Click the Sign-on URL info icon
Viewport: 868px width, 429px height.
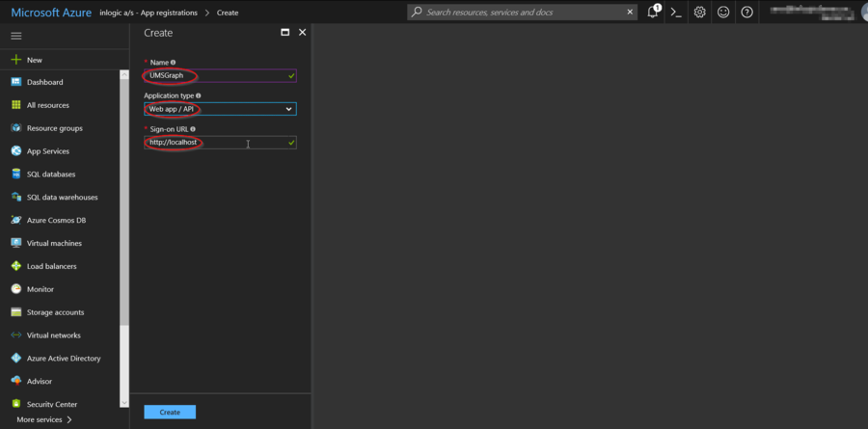[193, 128]
